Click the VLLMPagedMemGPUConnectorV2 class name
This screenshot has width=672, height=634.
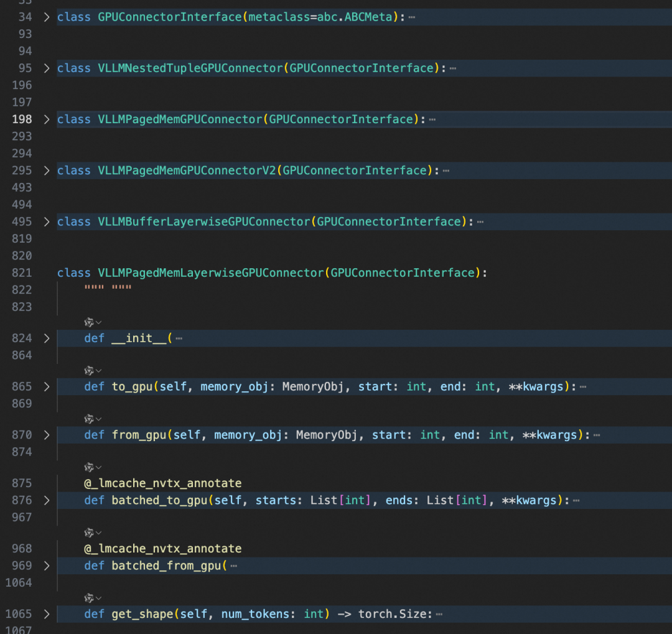(x=187, y=170)
